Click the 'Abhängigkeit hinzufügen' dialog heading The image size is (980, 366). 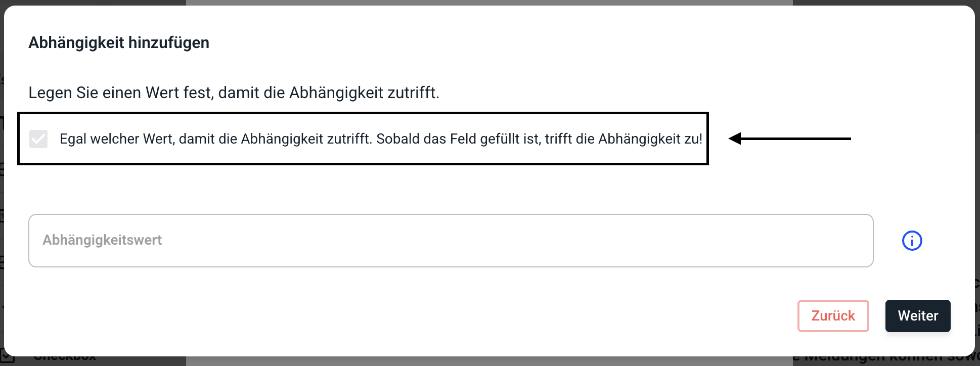click(x=119, y=42)
